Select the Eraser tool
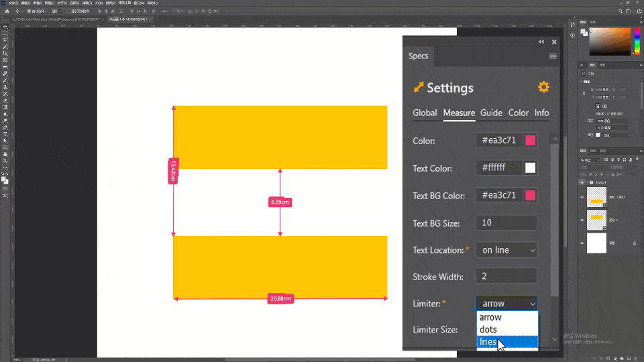Image resolution: width=644 pixels, height=362 pixels. [5, 101]
